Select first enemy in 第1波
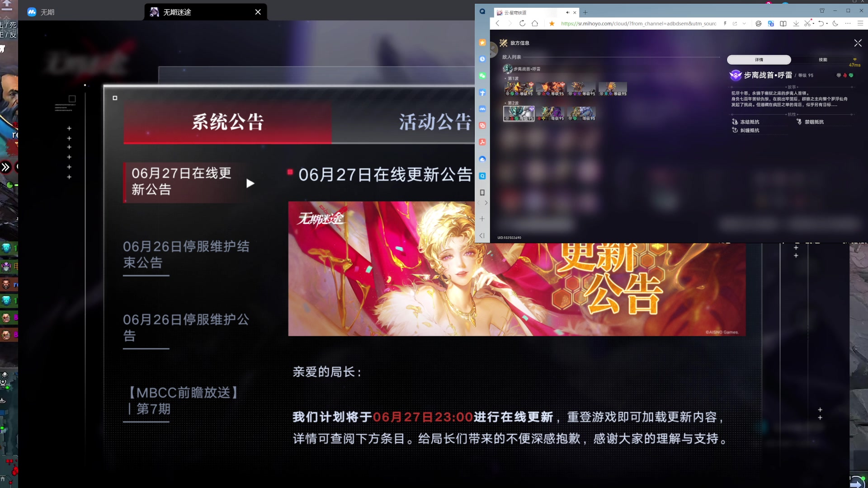Screen dimensions: 868x488 click(519, 89)
